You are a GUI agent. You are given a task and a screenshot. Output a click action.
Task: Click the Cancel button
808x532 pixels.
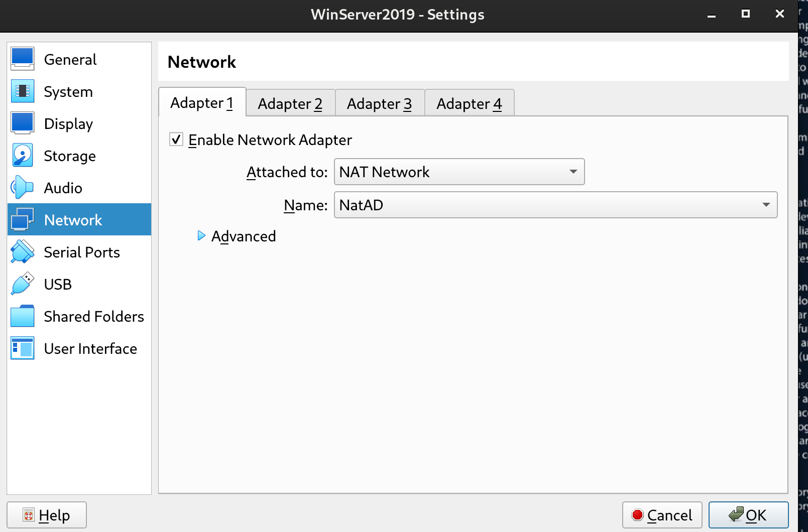tap(662, 515)
